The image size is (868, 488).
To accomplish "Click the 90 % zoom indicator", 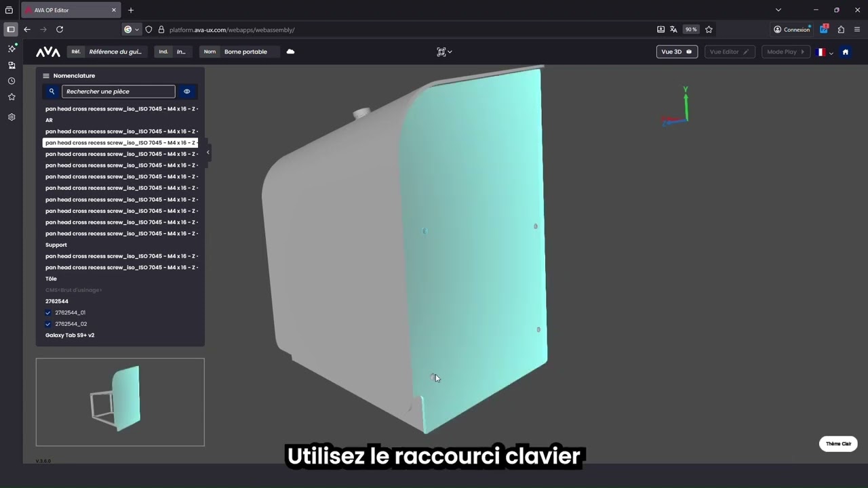I will point(691,29).
